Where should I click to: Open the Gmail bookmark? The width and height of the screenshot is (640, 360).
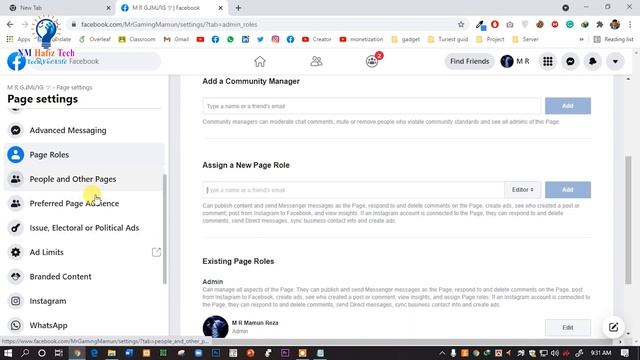(x=176, y=39)
